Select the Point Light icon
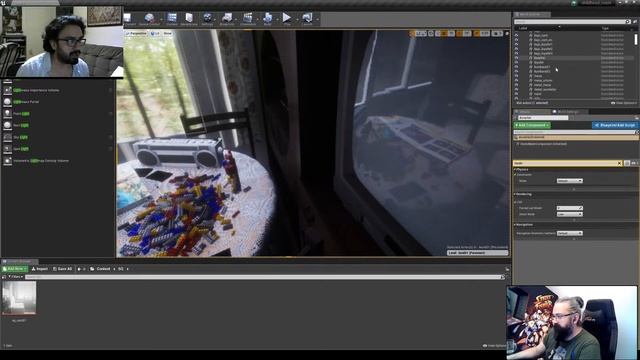The image size is (640, 360). tap(7, 113)
